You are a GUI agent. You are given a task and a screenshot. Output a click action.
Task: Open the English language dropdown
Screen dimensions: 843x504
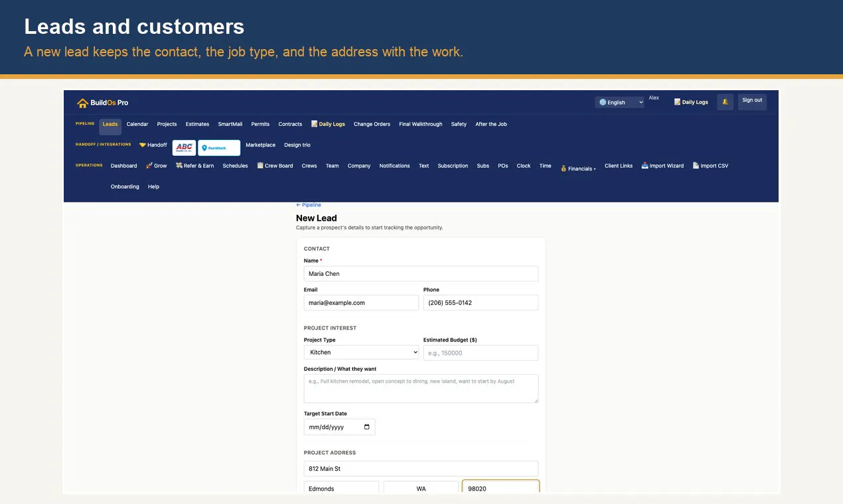[x=620, y=102]
